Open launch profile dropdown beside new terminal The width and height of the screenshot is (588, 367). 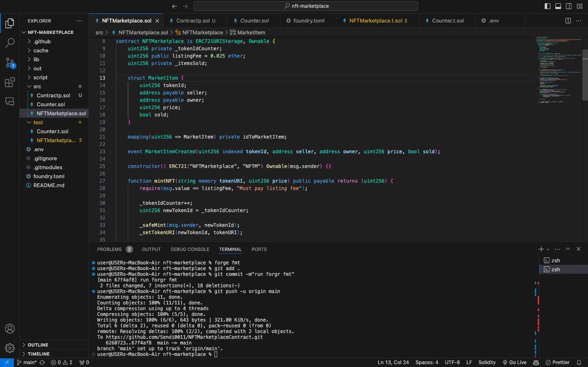548,249
